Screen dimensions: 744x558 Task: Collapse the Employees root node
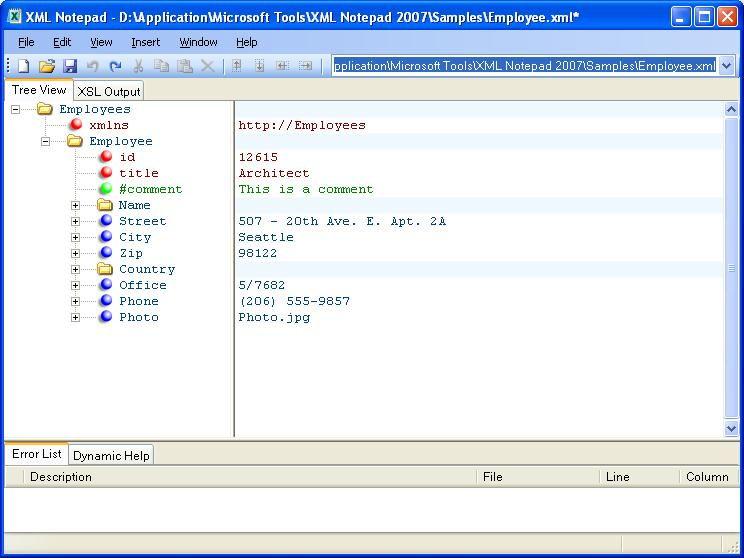[x=16, y=110]
